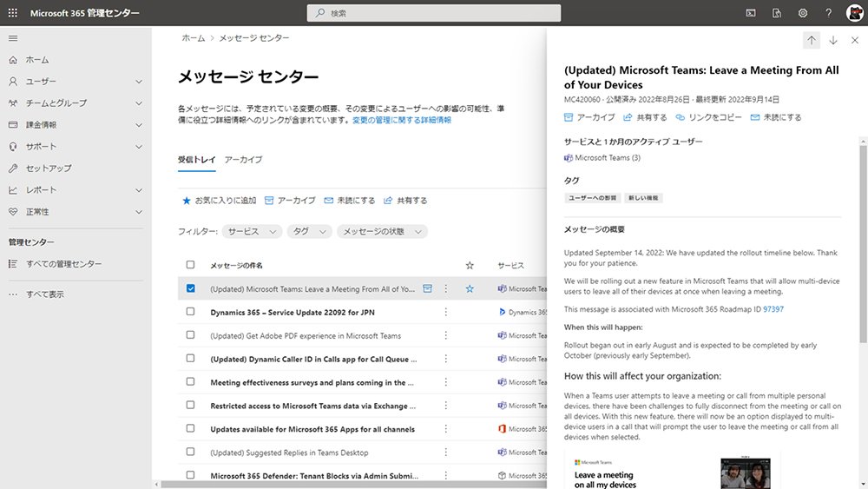
Task: Open 変更の管理に関する詳細情報 link
Action: click(x=402, y=120)
